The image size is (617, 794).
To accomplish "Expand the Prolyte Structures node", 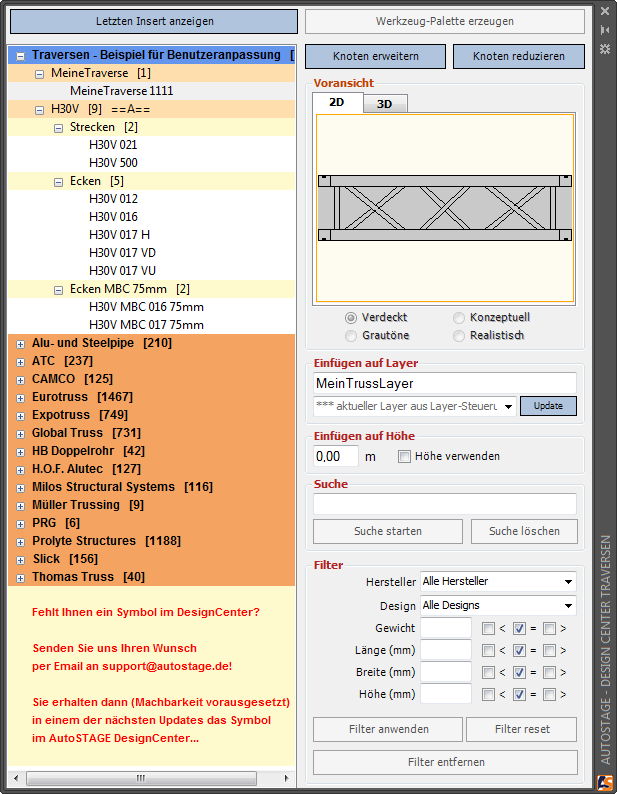I will [21, 541].
